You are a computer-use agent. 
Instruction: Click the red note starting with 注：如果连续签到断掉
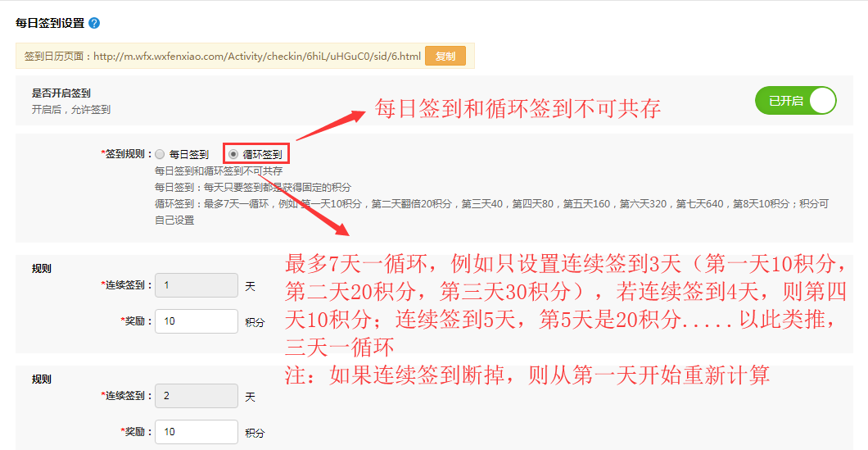(x=527, y=375)
